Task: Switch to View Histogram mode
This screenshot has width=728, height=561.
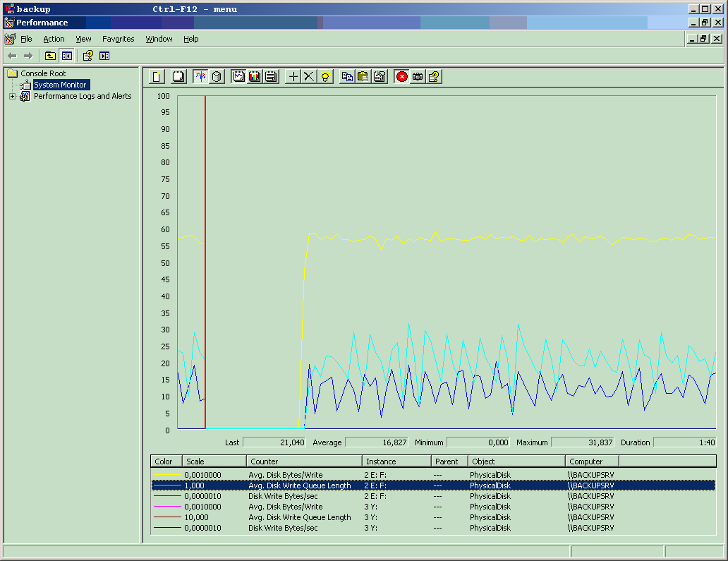Action: pos(255,76)
